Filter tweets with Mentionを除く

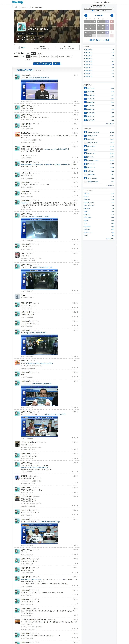click(x=46, y=56)
